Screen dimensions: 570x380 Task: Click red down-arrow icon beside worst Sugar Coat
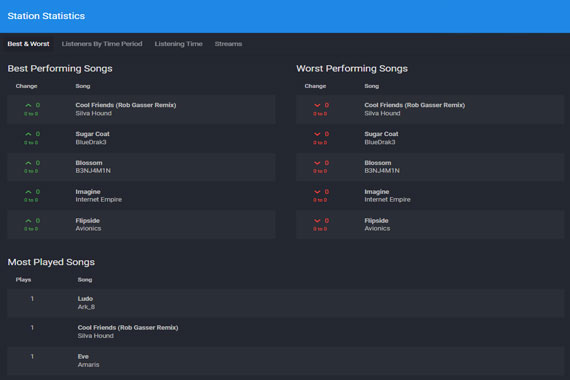click(x=317, y=134)
